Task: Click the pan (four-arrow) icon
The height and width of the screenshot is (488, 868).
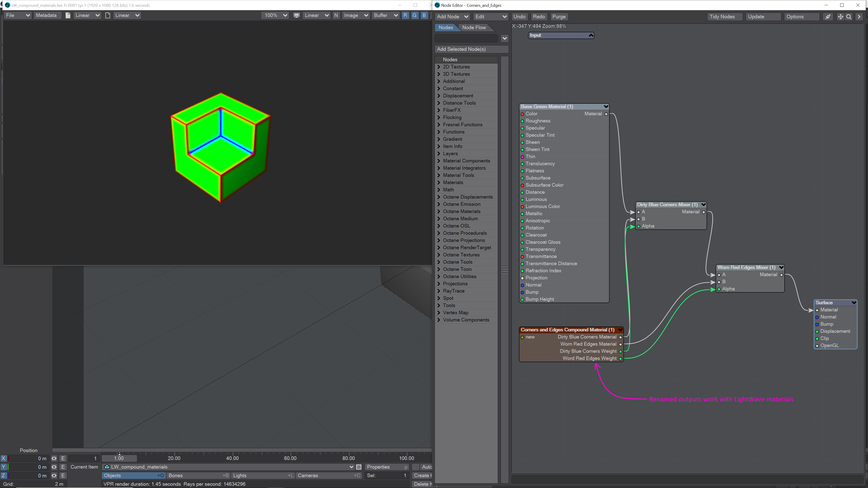Action: click(840, 16)
